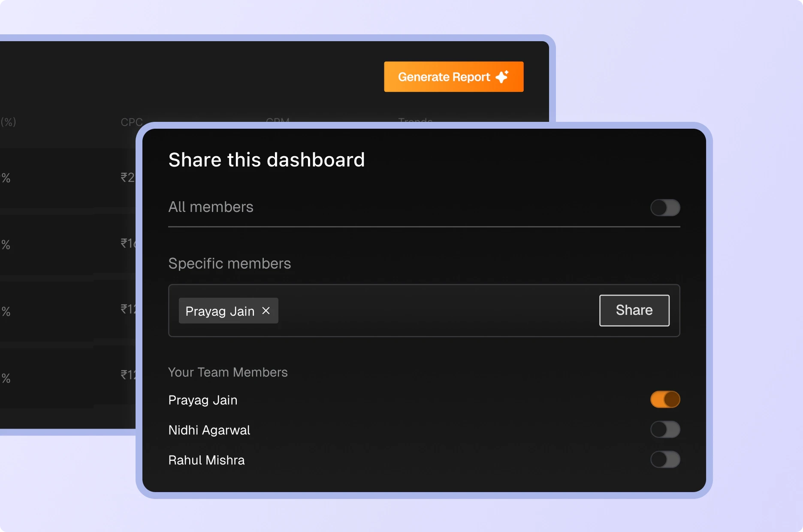Click the sparkle icon on Generate Report
The height and width of the screenshot is (532, 803).
coord(502,77)
